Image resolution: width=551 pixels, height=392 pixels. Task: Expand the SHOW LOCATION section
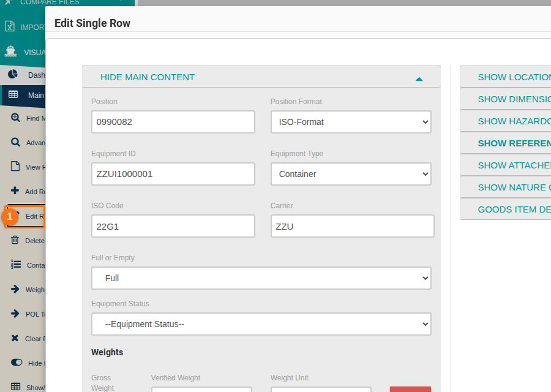pyautogui.click(x=505, y=77)
